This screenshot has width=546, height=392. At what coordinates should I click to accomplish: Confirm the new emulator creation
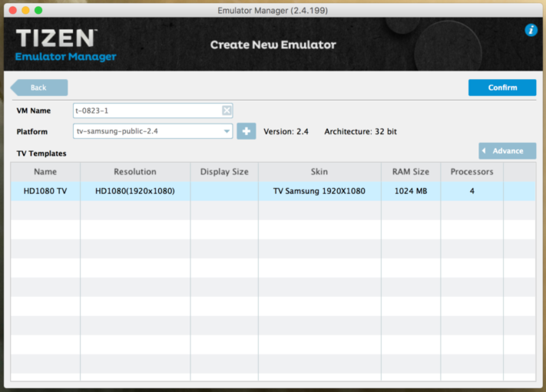[x=502, y=87]
